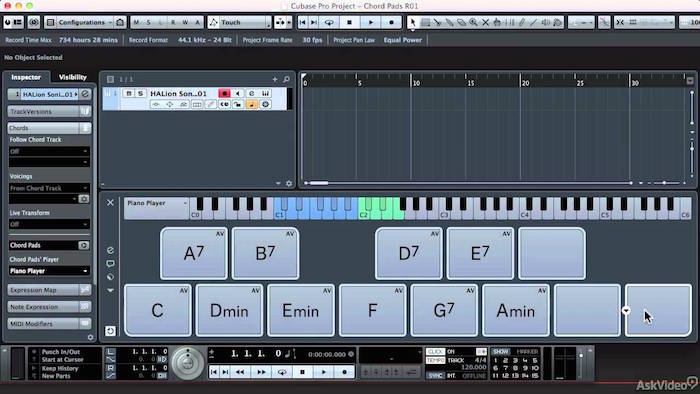Open Follow Chord Track dropdown set to Off
The image size is (700, 394).
(49, 151)
